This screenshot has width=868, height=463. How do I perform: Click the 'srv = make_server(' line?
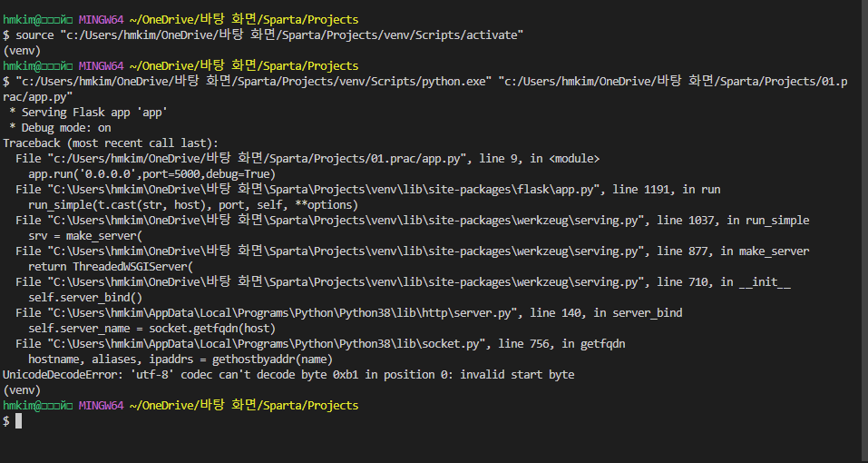click(85, 236)
